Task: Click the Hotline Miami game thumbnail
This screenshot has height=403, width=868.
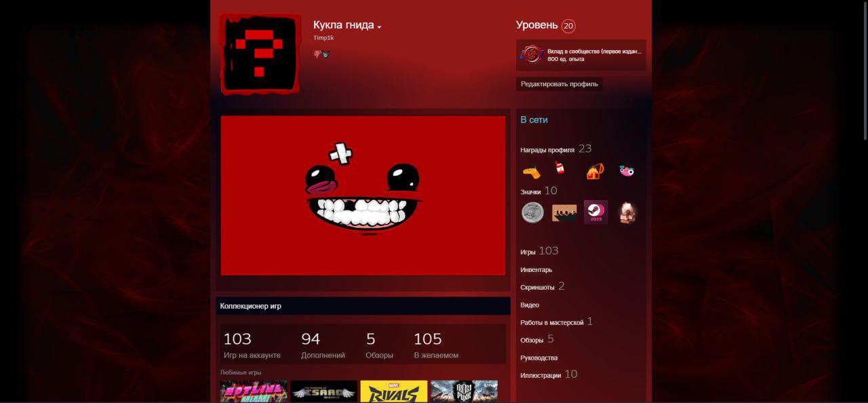Action: (254, 391)
